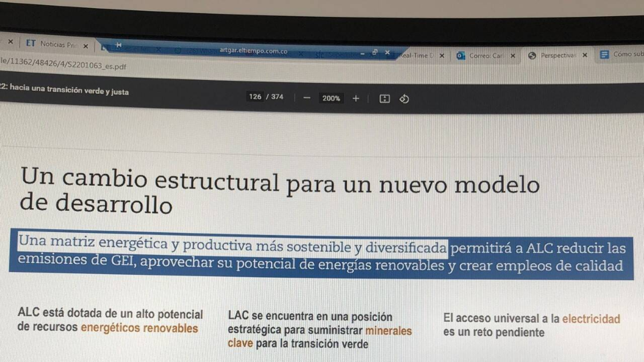The width and height of the screenshot is (644, 362).
Task: Open the Cómo sub Google Docs tab
Action: (x=623, y=54)
